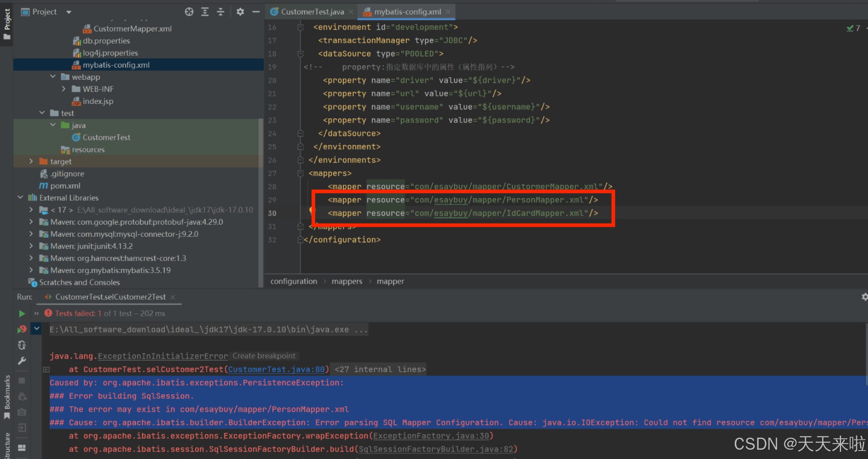Collapse the External Libraries node

pyautogui.click(x=21, y=197)
